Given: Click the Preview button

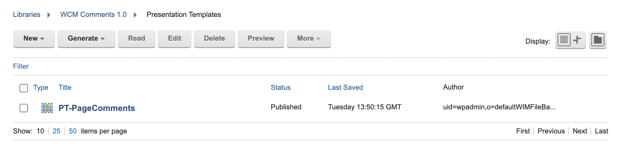Looking at the screenshot, I should pyautogui.click(x=261, y=38).
